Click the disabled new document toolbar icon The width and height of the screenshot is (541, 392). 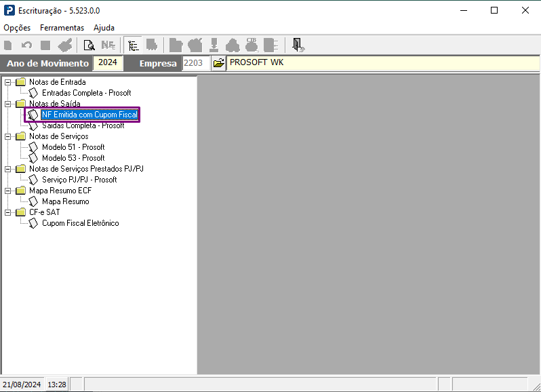point(7,45)
